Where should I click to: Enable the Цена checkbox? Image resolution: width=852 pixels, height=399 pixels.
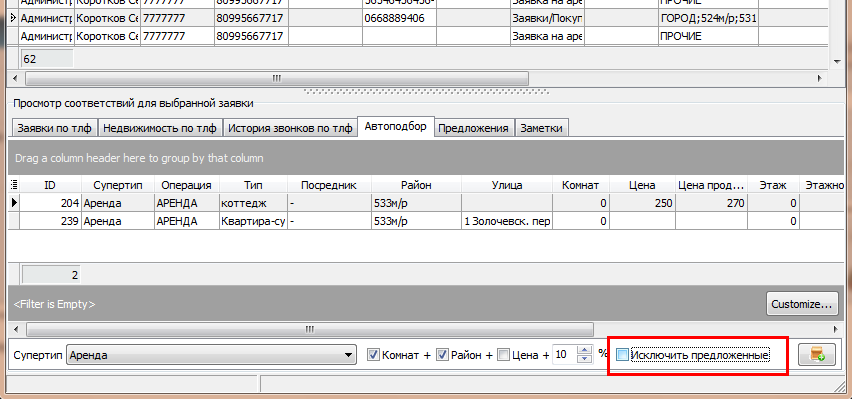click(504, 355)
